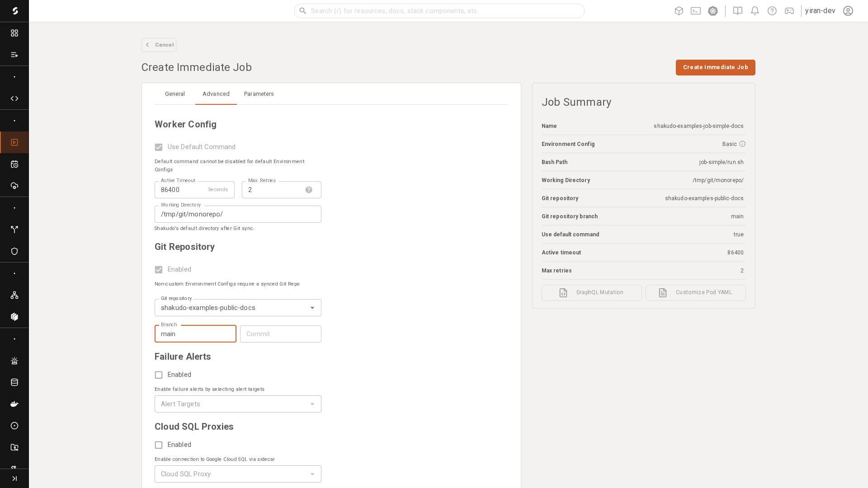Open the scheduled jobs calendar icon in sidebar

pos(14,164)
